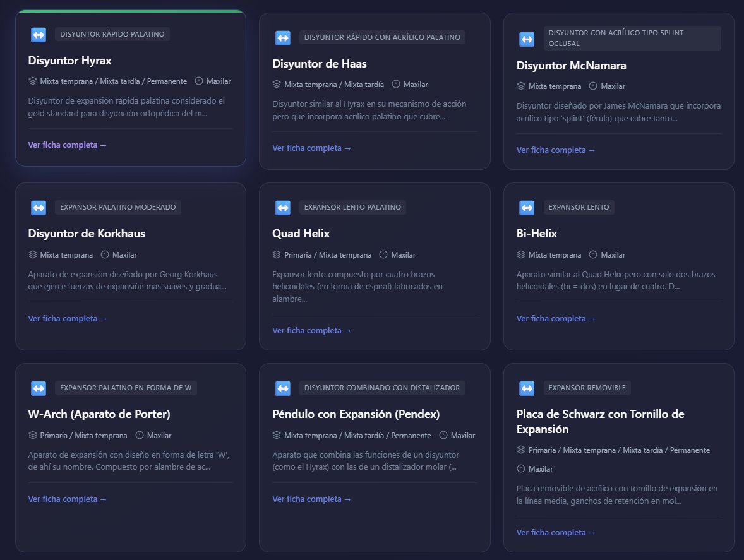The image size is (744, 560).
Task: Open 'Ver ficha completa' for Disyuntor Hyrax
Action: coord(68,145)
